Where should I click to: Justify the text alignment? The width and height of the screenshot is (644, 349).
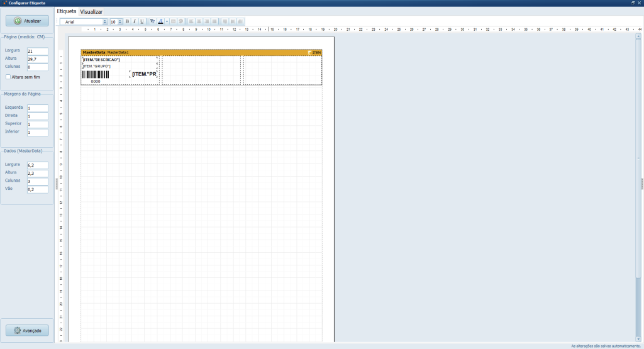[214, 21]
